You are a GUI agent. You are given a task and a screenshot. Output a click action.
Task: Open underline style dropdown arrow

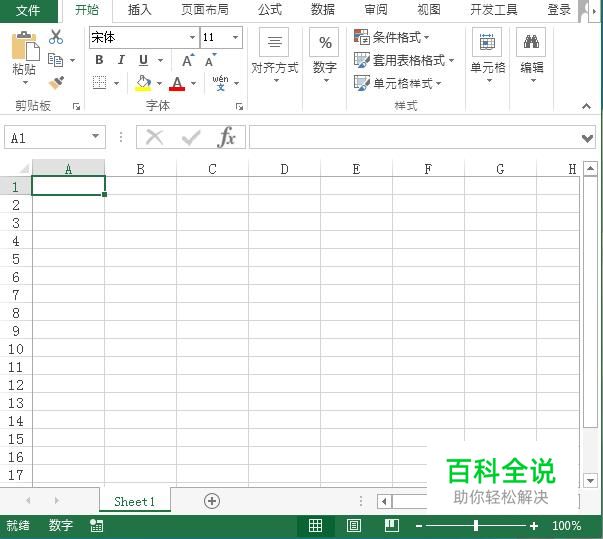point(160,60)
